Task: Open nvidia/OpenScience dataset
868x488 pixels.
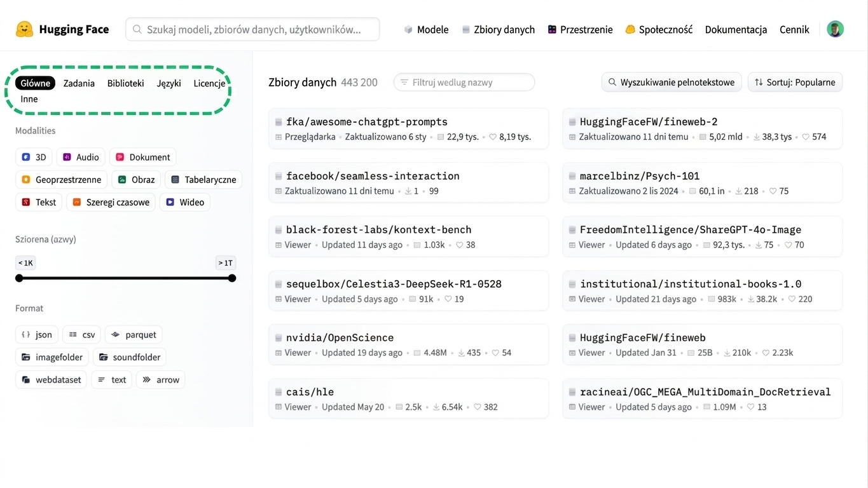Action: 409,344
